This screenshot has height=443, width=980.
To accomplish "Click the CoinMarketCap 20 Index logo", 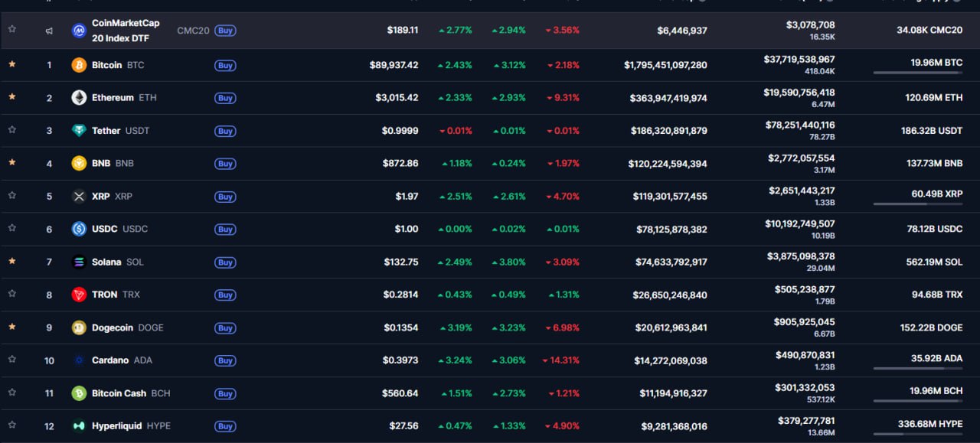I will [79, 31].
